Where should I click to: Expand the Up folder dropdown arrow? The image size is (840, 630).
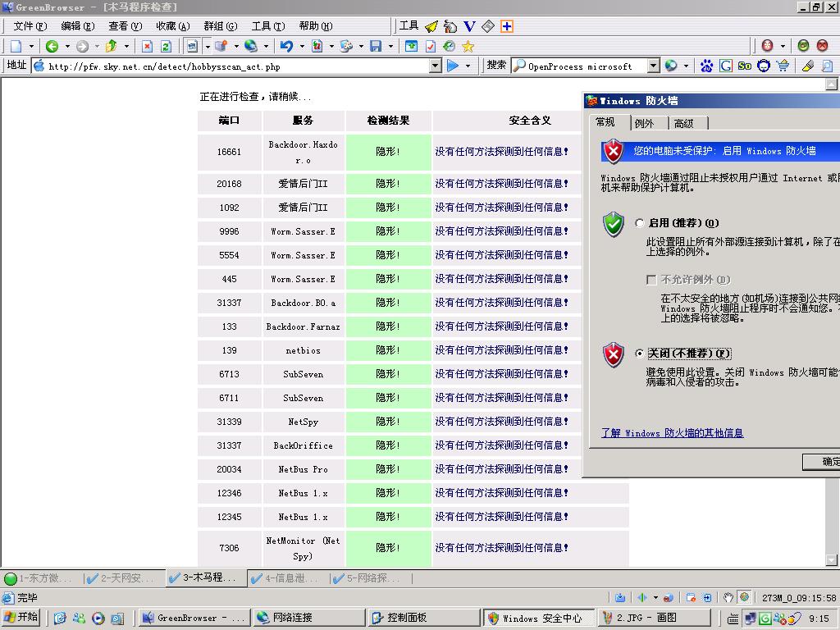click(x=126, y=47)
